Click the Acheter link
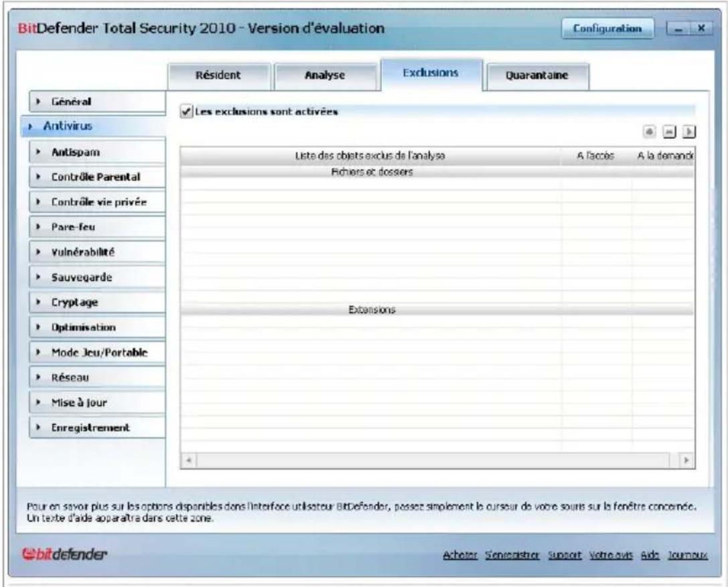Viewport: 728px width, 587px height. tap(460, 555)
